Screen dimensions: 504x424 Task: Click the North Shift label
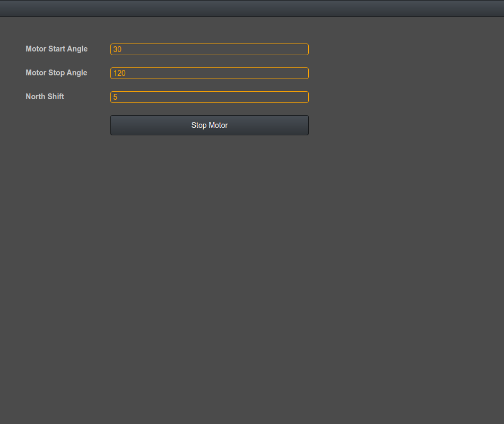tap(45, 97)
